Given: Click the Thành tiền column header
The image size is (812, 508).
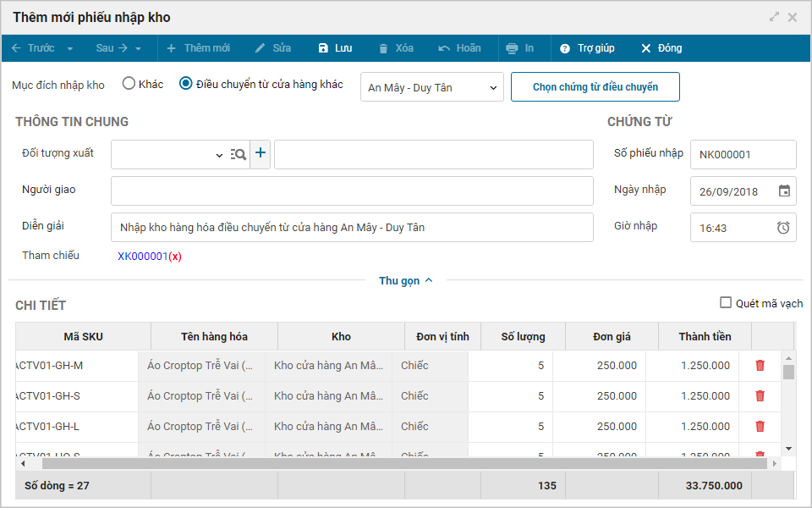Looking at the screenshot, I should pos(705,336).
